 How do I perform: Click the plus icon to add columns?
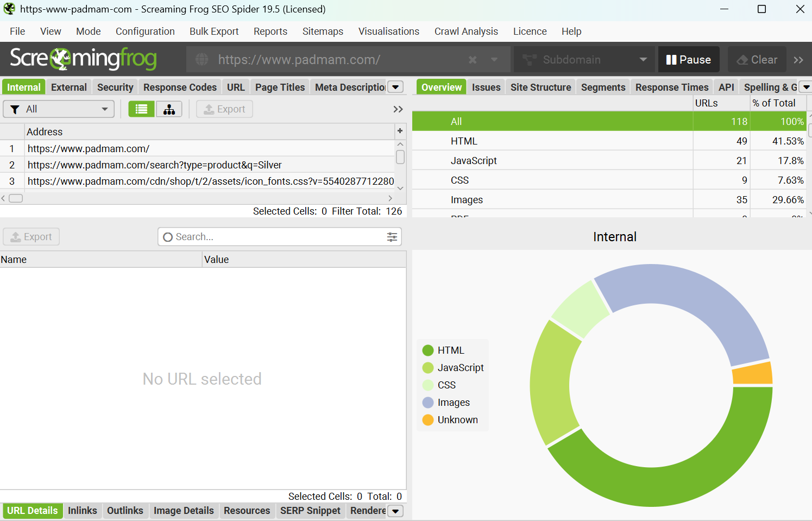click(400, 131)
